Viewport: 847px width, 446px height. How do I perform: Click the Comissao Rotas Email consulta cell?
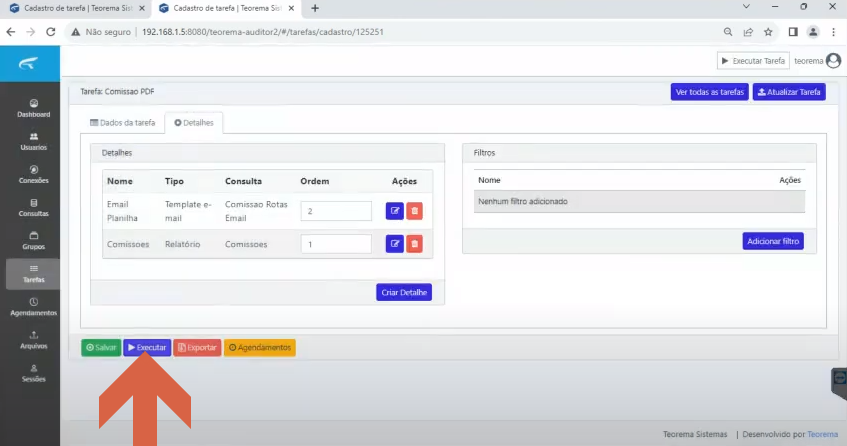[x=257, y=211]
